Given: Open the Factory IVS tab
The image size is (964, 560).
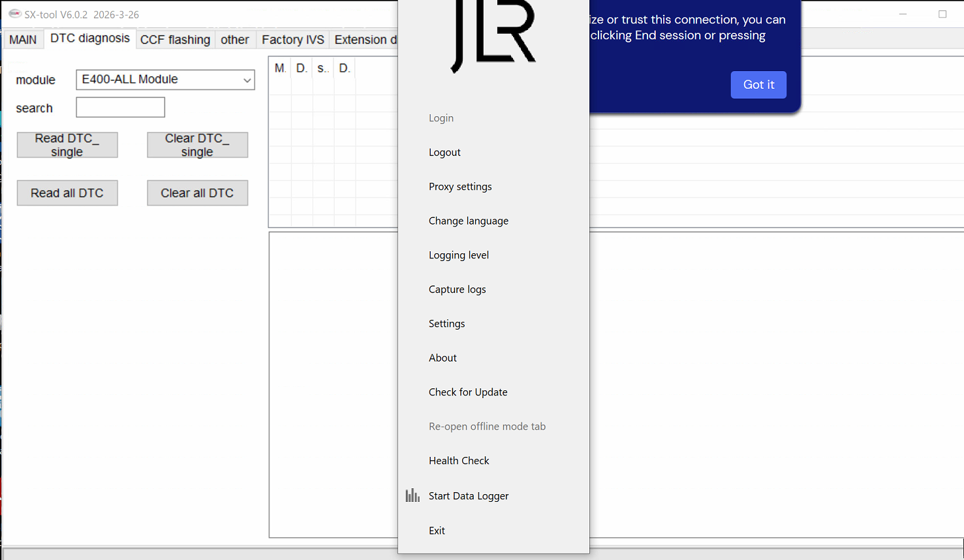Looking at the screenshot, I should [x=292, y=40].
